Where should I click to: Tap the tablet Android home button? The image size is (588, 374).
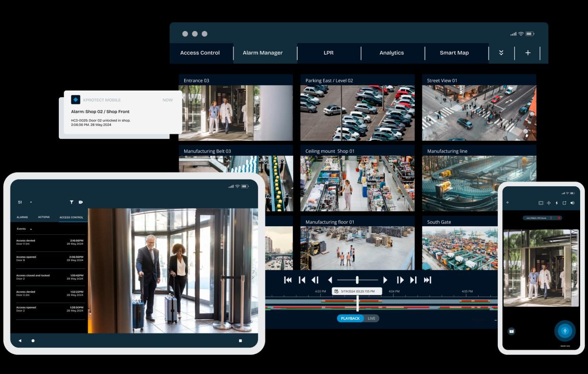33,341
